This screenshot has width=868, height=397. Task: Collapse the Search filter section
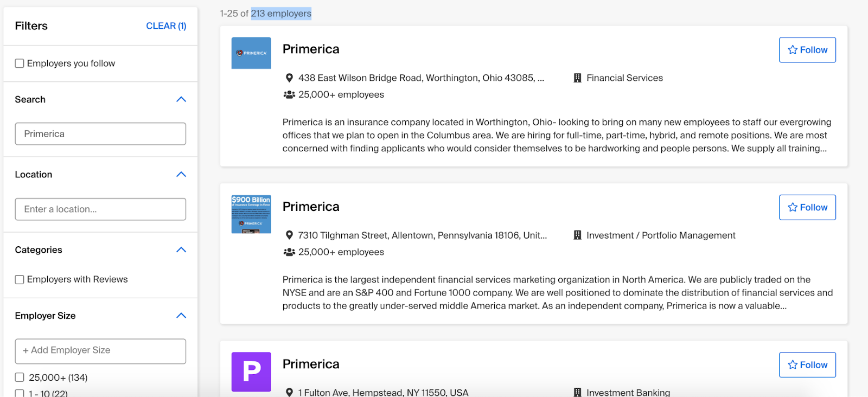pyautogui.click(x=181, y=99)
